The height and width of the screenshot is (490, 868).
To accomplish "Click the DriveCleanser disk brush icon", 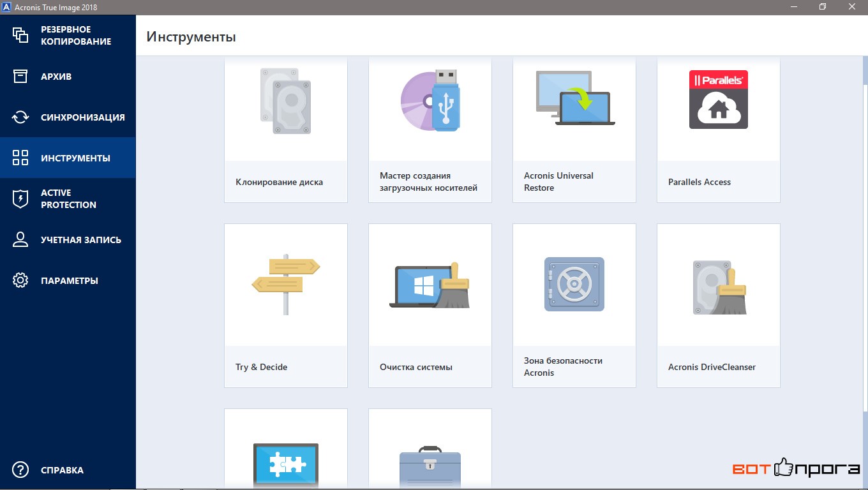I will pyautogui.click(x=720, y=287).
